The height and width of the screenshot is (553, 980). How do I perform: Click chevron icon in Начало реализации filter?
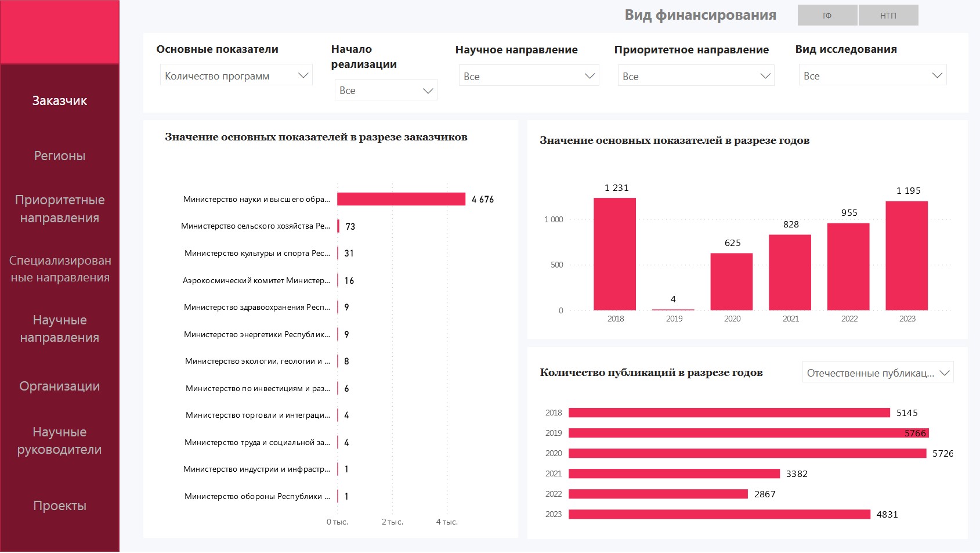pos(428,91)
